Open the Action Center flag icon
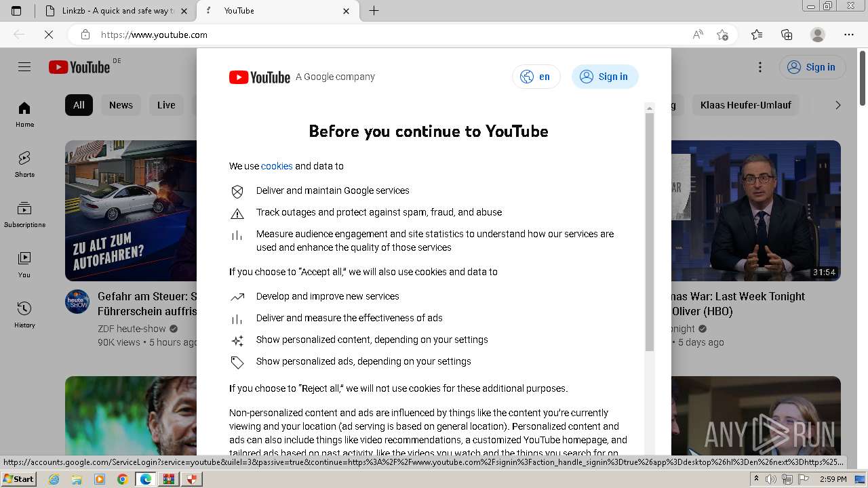The height and width of the screenshot is (488, 868). pyautogui.click(x=804, y=479)
